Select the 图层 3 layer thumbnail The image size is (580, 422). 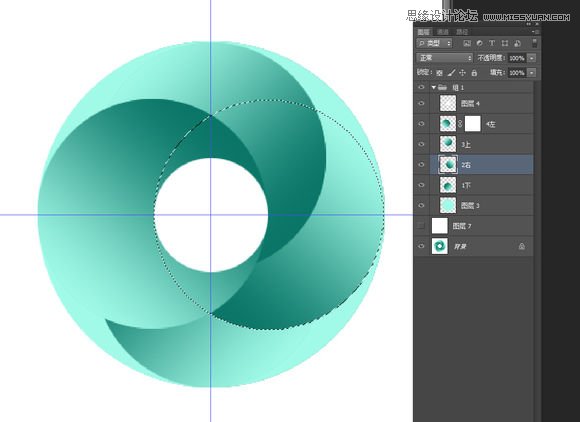tap(448, 205)
